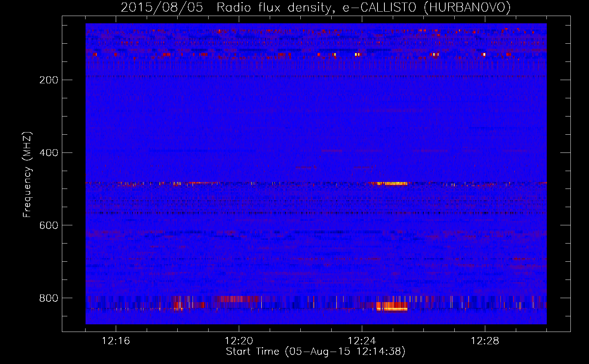Image resolution: width=589 pixels, height=364 pixels.
Task: Click the '12:16' time tick label
Action: click(x=116, y=341)
